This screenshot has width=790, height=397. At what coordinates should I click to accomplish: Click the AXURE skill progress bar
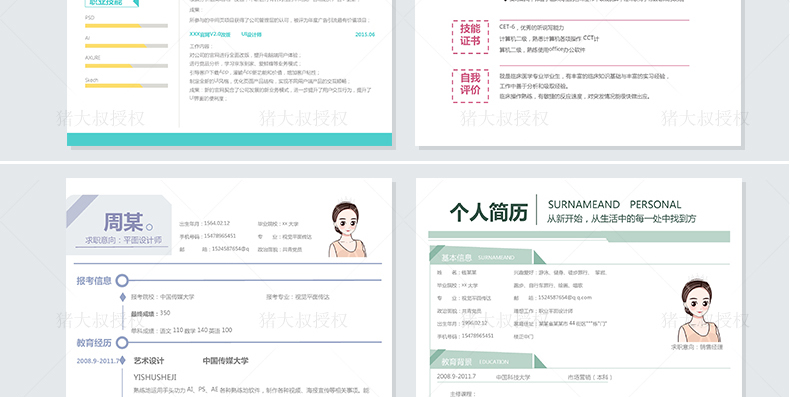[x=126, y=66]
